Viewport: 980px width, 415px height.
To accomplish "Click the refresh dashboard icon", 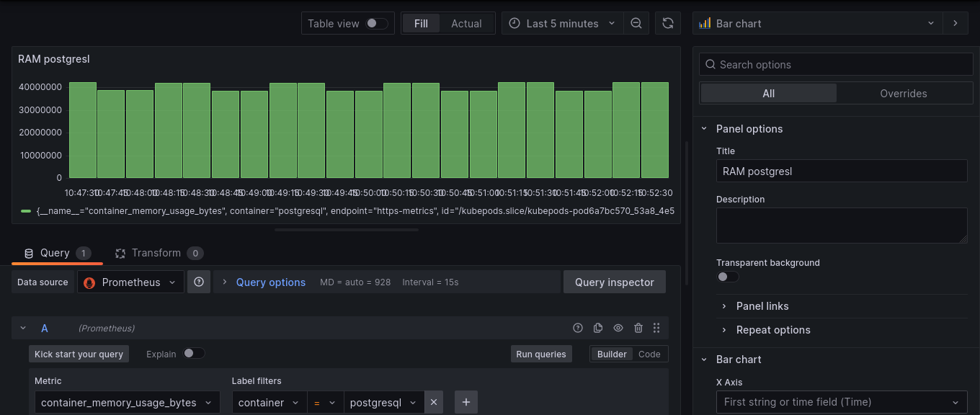I will (668, 23).
